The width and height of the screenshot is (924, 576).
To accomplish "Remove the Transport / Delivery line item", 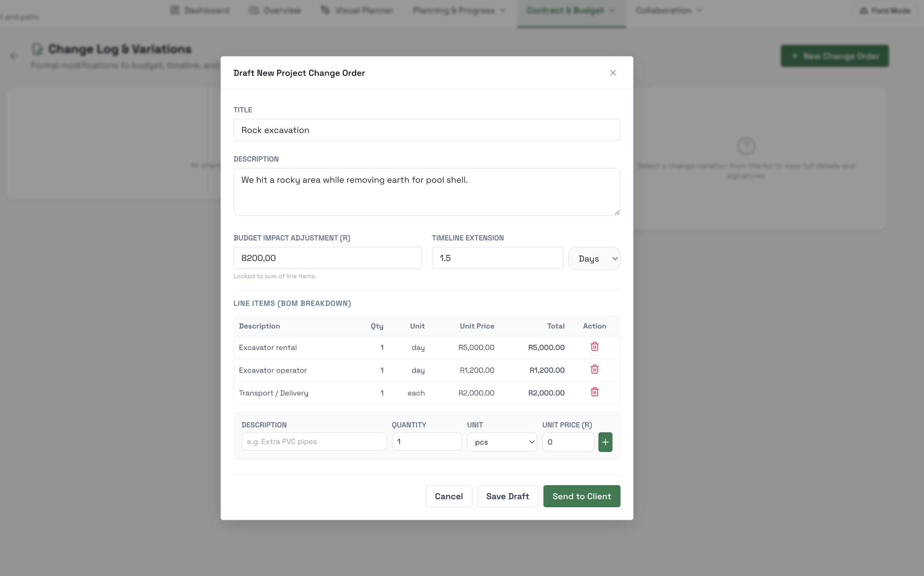I will (594, 392).
